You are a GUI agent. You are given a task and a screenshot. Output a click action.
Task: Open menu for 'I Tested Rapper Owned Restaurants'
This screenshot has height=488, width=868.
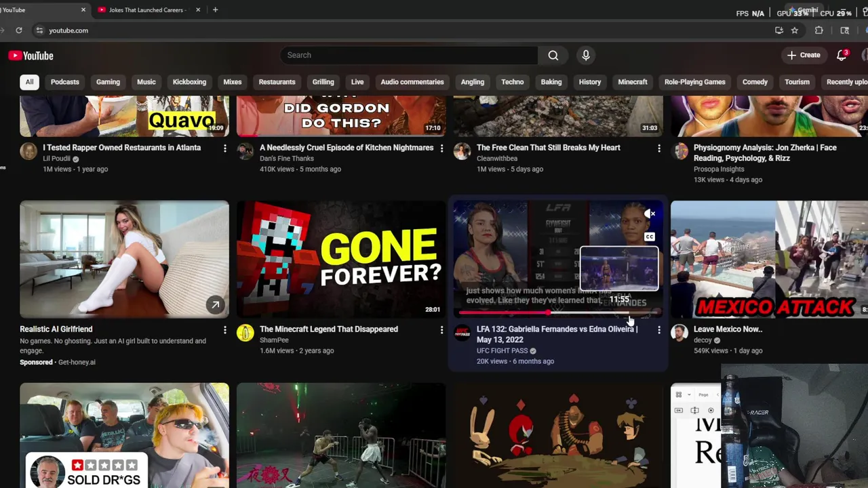click(225, 148)
